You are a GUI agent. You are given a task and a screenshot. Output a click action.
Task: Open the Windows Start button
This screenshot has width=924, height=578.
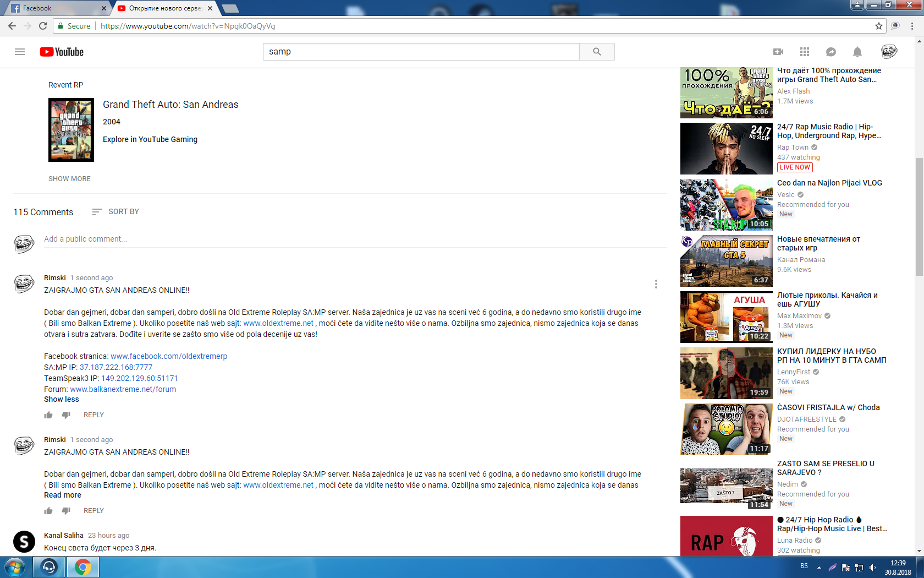[15, 567]
